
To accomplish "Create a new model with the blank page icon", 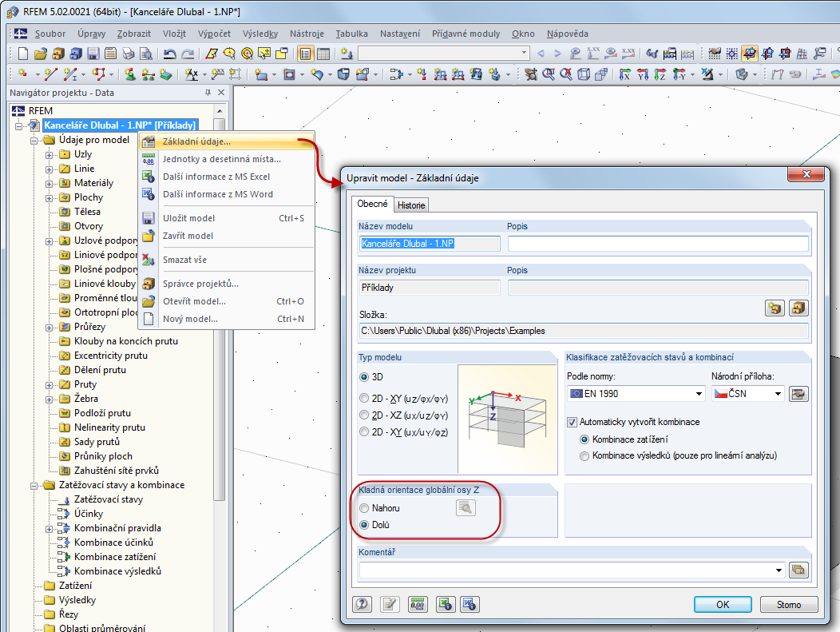I will pos(23,54).
